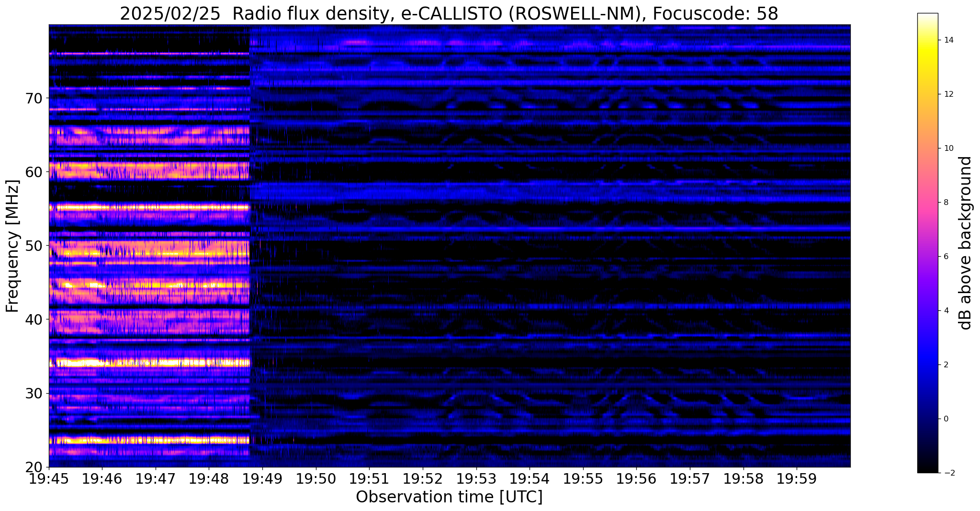980x511 pixels.
Task: Click the 19:53 time tick label
Action: (x=476, y=478)
